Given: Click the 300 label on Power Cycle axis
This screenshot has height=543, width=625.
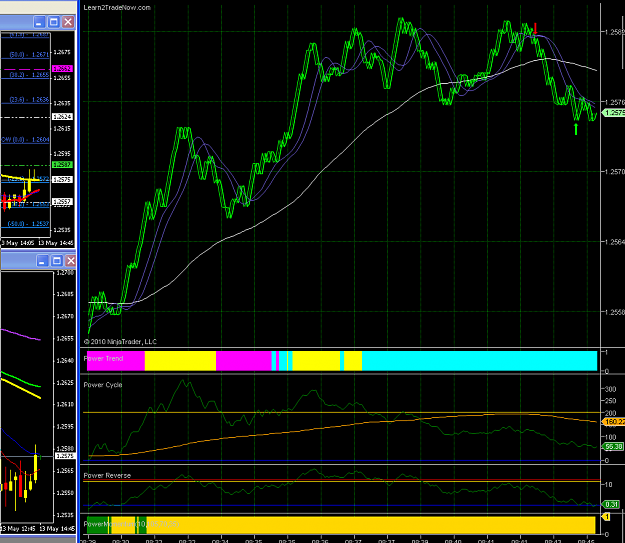Looking at the screenshot, I should click(610, 389).
